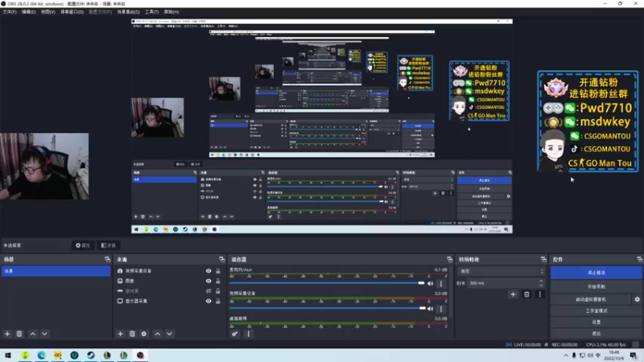Viewport: 644px width, 362px height.
Task: Open scene transition type dropdown
Action: pyautogui.click(x=501, y=271)
